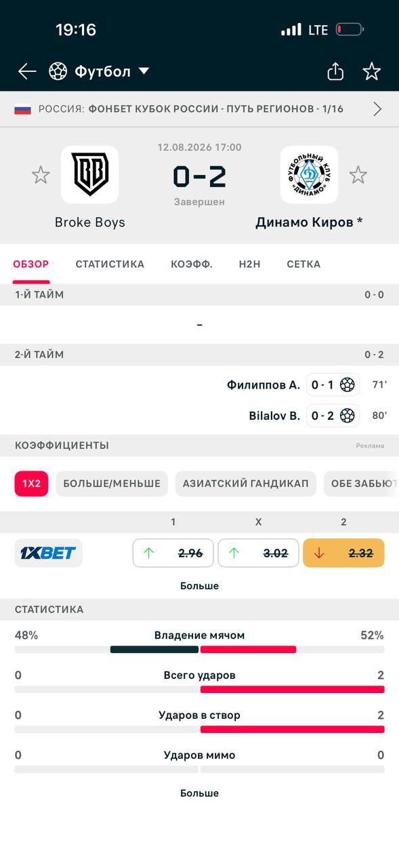Image resolution: width=399 pixels, height=868 pixels.
Task: Open the share icon in header
Action: (335, 71)
